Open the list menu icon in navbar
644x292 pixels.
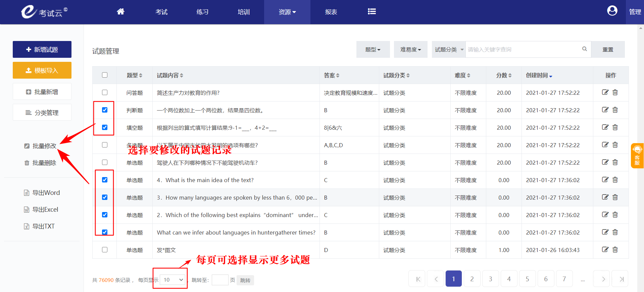(x=371, y=12)
